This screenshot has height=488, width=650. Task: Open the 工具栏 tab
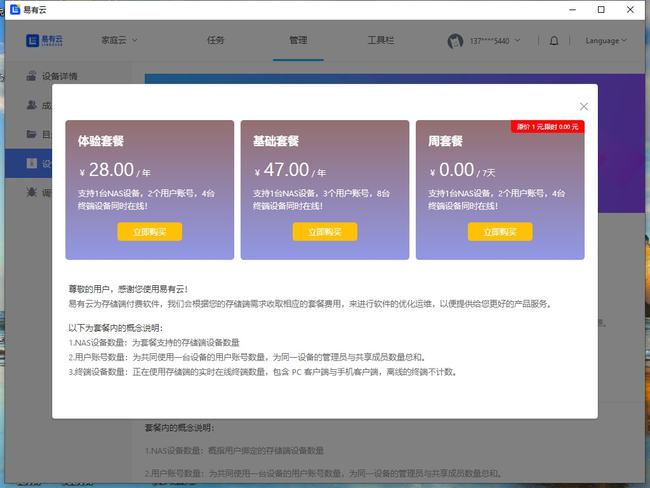click(x=381, y=41)
